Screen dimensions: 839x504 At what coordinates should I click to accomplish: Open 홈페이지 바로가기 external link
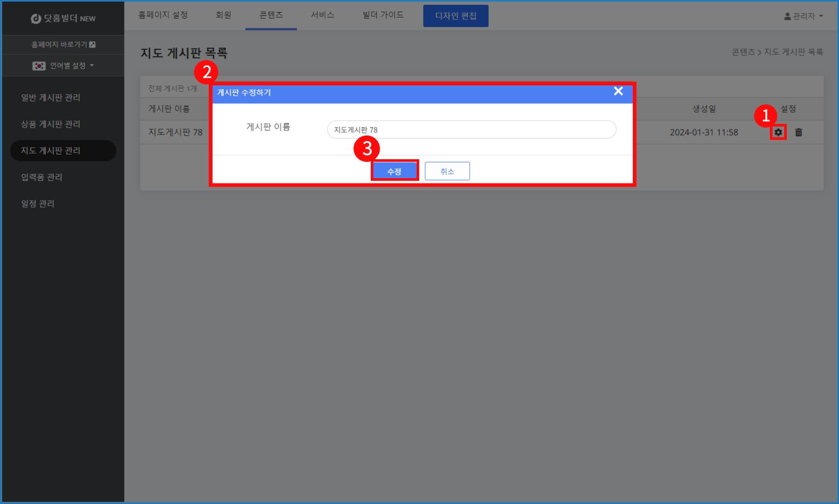click(63, 45)
